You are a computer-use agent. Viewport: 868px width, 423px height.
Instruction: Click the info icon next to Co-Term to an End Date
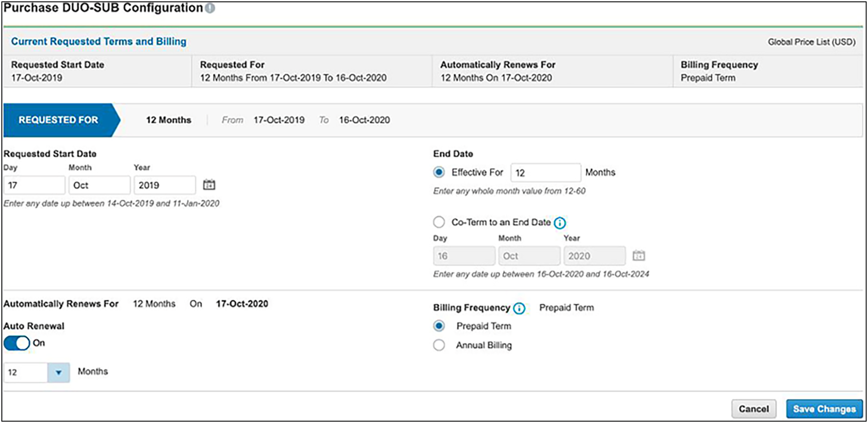(x=560, y=223)
